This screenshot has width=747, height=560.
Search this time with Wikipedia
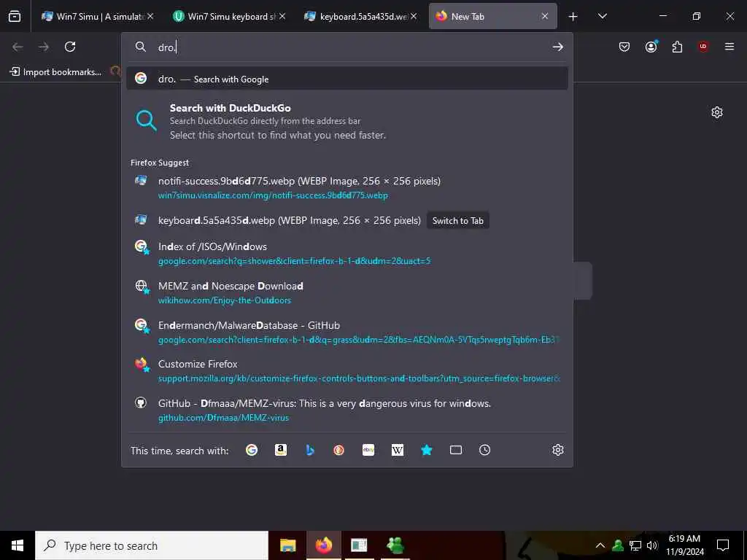398,450
